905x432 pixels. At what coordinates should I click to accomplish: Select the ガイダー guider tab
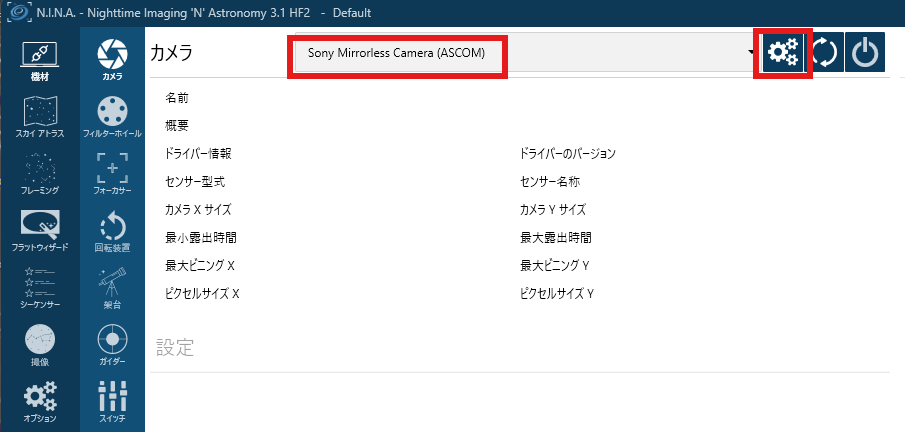112,344
